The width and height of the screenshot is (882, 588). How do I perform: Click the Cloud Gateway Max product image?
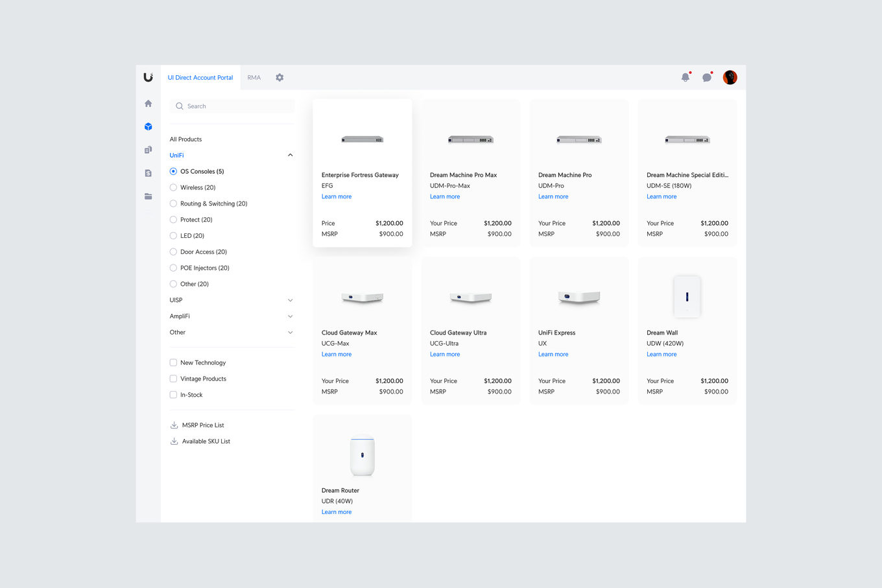click(x=363, y=298)
